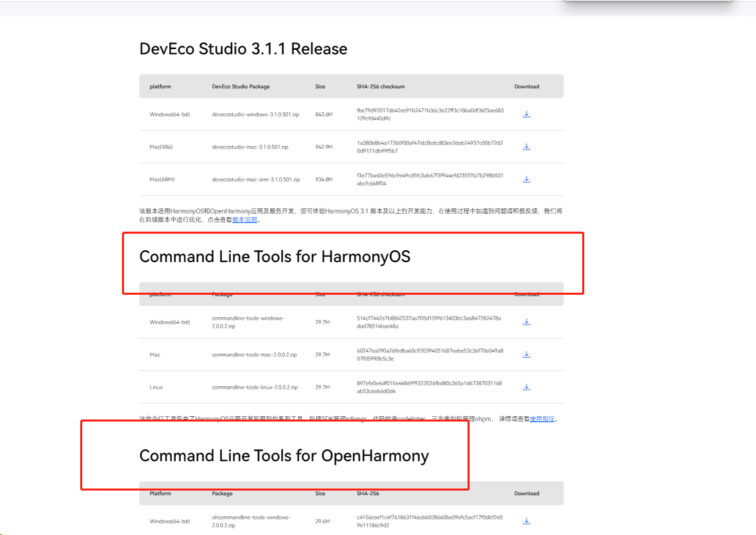Click checksum starting with fbe79d92017d642ee
The height and width of the screenshot is (535, 756).
pos(430,114)
